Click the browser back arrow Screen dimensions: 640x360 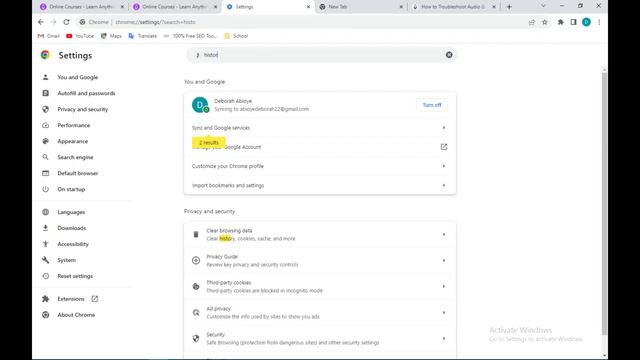coord(41,22)
